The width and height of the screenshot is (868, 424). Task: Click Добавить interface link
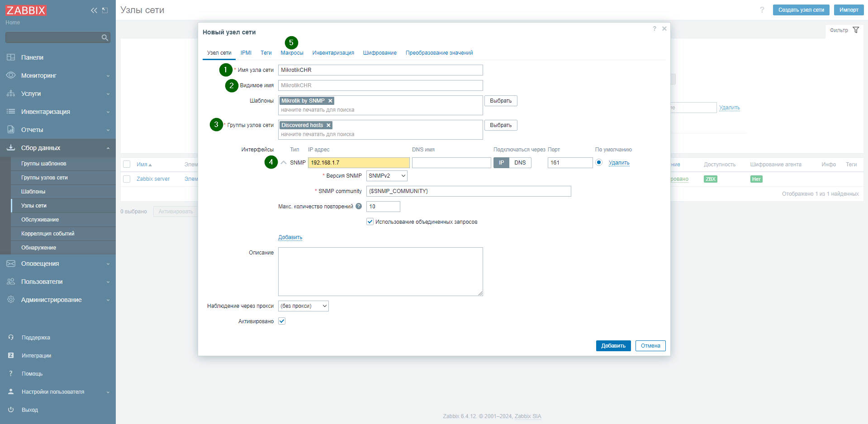[290, 237]
